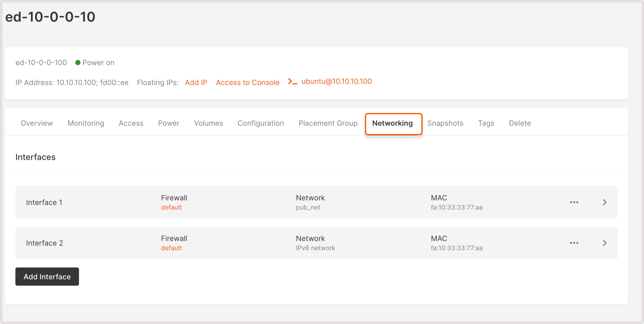Select the default firewall link for Interface 1
The image size is (644, 324).
click(172, 207)
